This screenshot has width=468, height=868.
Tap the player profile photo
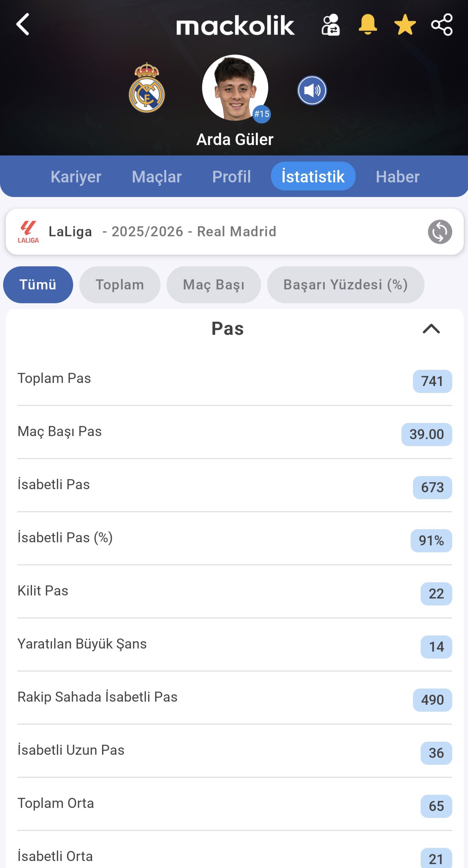(235, 88)
